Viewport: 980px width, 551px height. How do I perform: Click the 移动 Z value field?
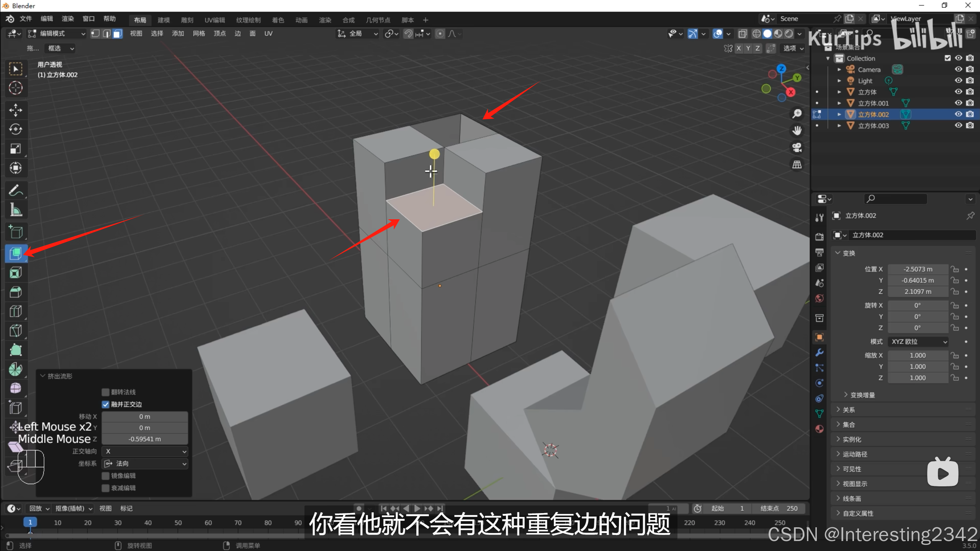pos(145,439)
